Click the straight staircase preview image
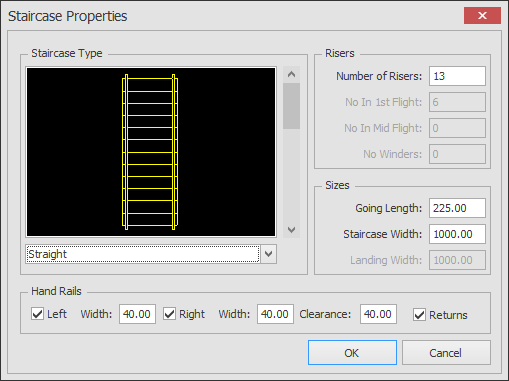 [x=151, y=152]
